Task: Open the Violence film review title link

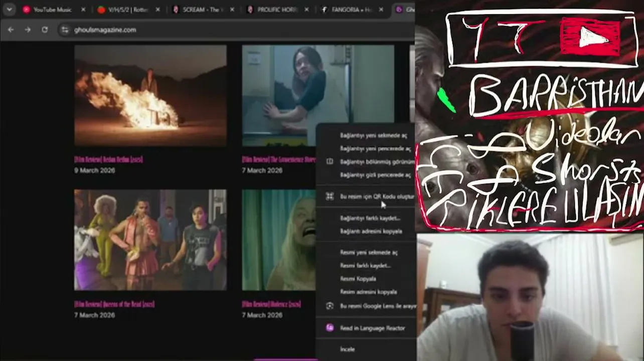Action: click(x=271, y=304)
